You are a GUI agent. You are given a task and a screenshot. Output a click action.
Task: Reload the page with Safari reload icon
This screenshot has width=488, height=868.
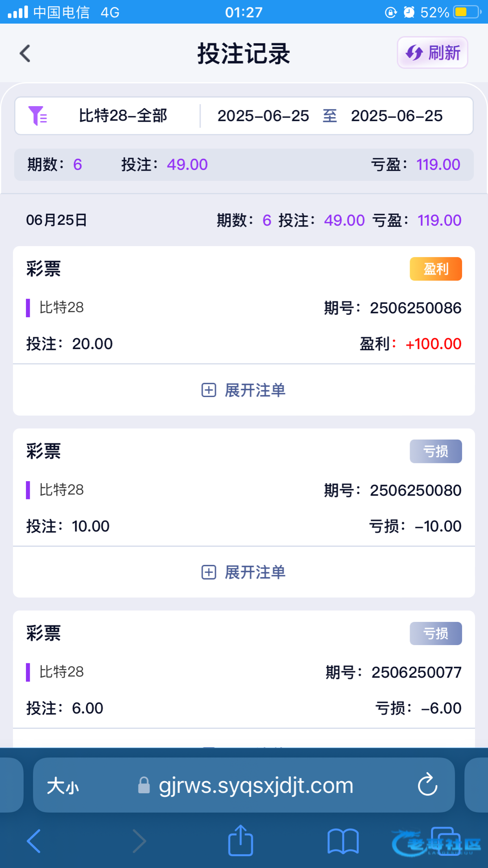coord(427,785)
